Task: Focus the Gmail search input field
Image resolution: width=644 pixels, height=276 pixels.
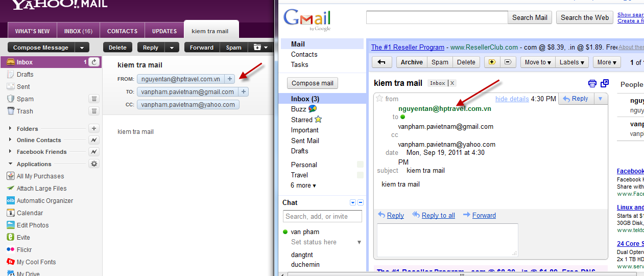Action: tap(437, 17)
